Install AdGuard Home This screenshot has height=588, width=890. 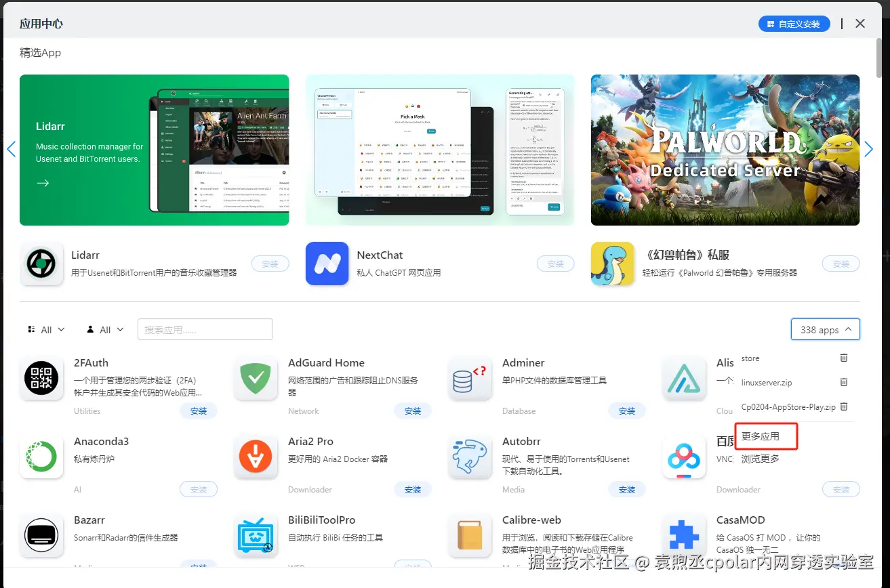point(413,411)
